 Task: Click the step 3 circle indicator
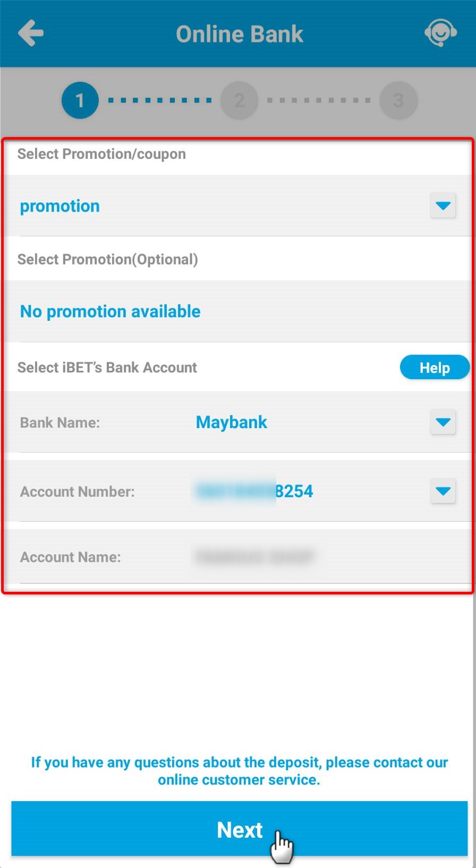tap(398, 100)
